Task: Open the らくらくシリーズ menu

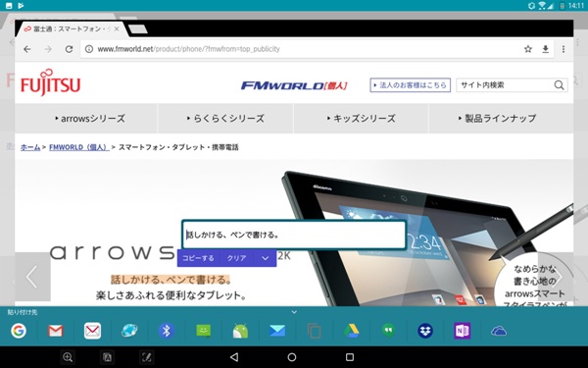Action: pos(225,119)
